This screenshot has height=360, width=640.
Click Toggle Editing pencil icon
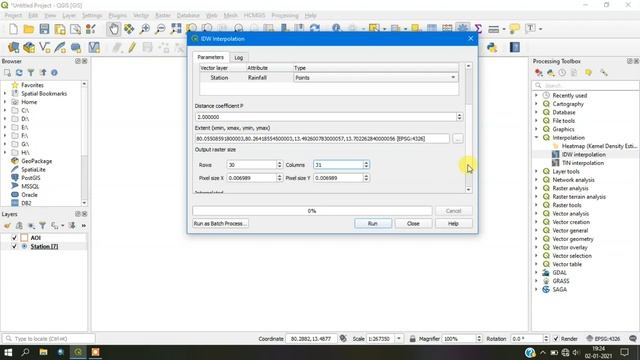(x=132, y=47)
